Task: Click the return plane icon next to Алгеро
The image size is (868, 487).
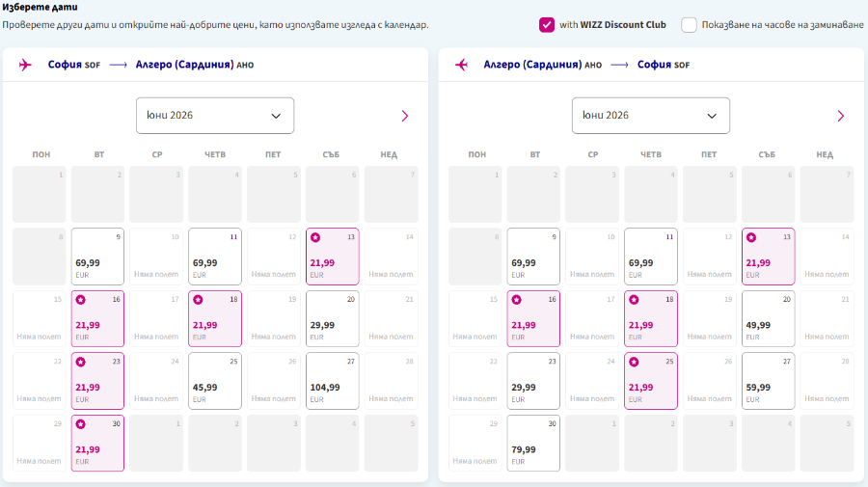Action: 461,65
